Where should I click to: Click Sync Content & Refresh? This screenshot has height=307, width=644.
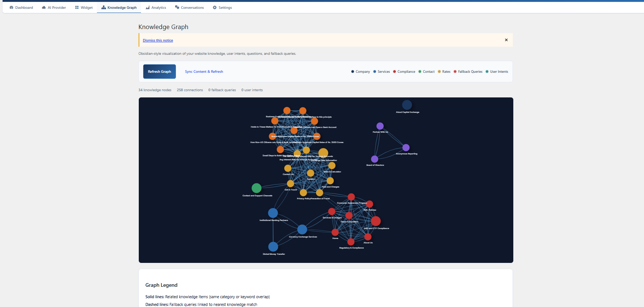[204, 72]
